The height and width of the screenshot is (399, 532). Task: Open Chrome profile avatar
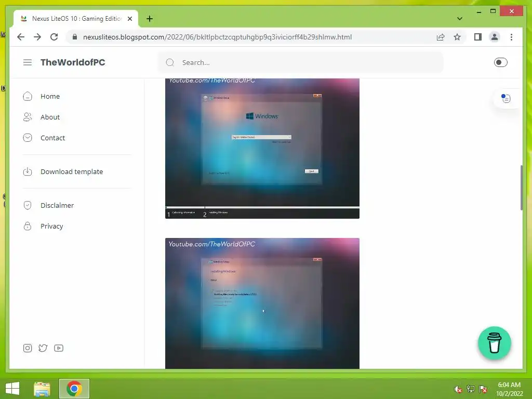(495, 37)
